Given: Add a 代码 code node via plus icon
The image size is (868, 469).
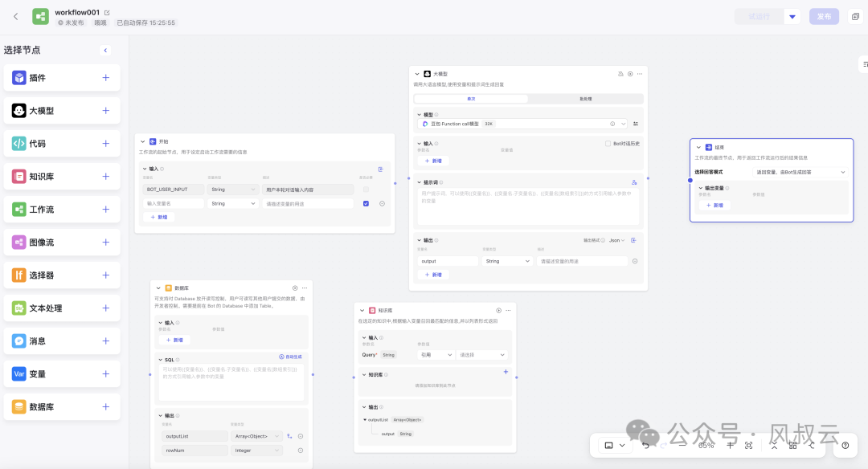Looking at the screenshot, I should click(x=105, y=144).
